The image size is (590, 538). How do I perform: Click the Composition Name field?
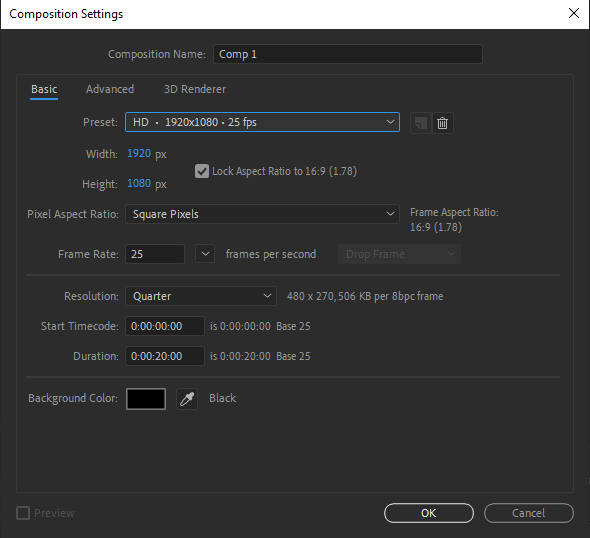(348, 54)
